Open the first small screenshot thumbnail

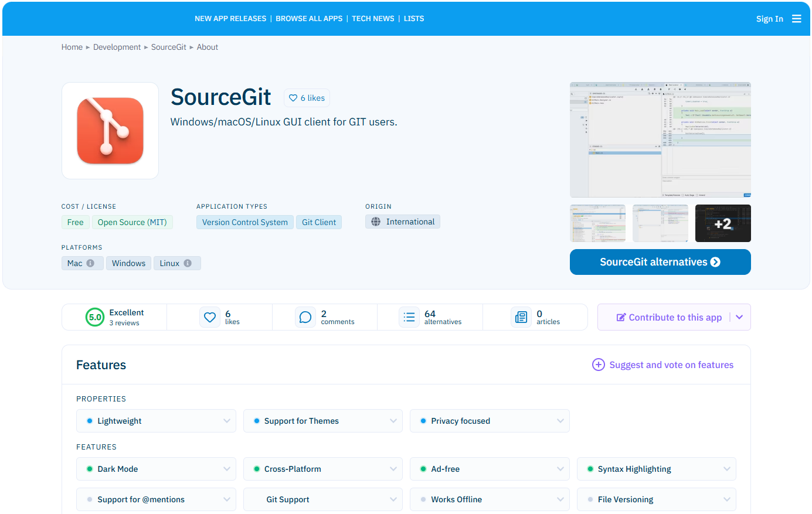(x=597, y=223)
